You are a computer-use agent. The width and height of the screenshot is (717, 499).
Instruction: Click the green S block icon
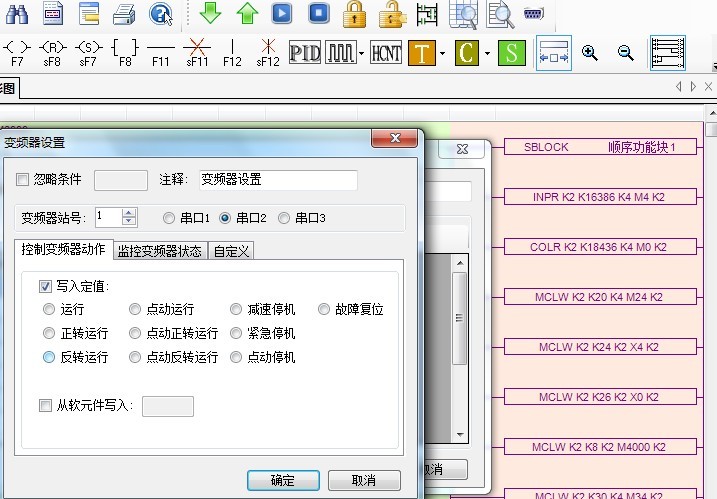click(x=512, y=53)
